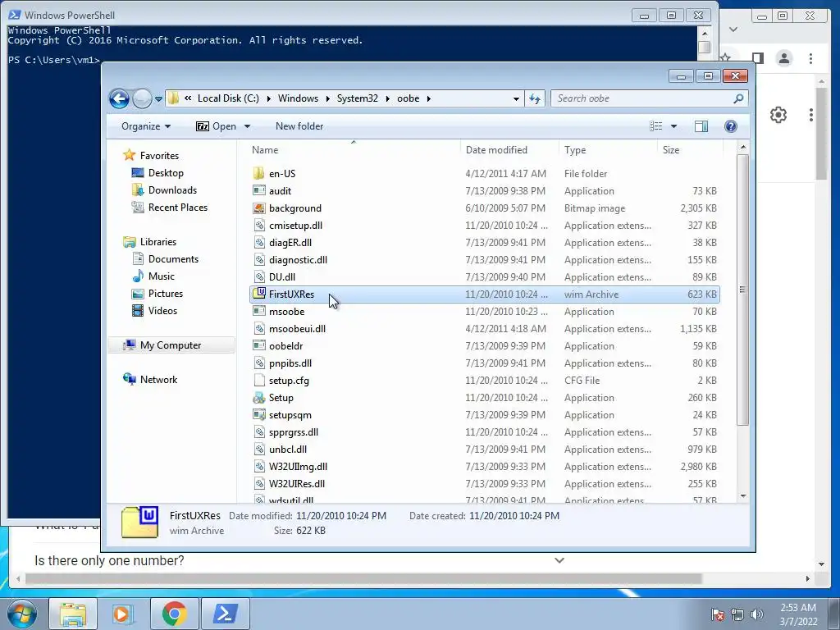Click the Back navigation arrow in Explorer
Viewport: 840px width, 630px height.
[x=119, y=98]
